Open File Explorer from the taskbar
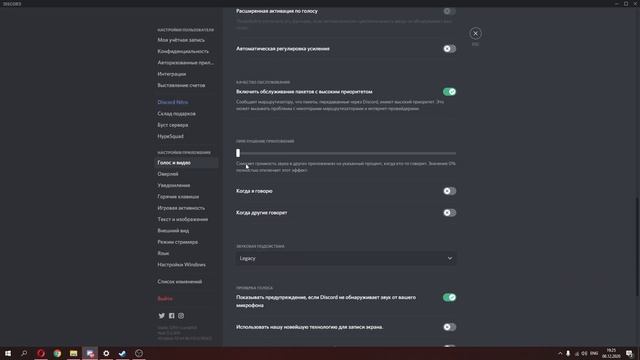This screenshot has height=360, width=640. pyautogui.click(x=73, y=353)
